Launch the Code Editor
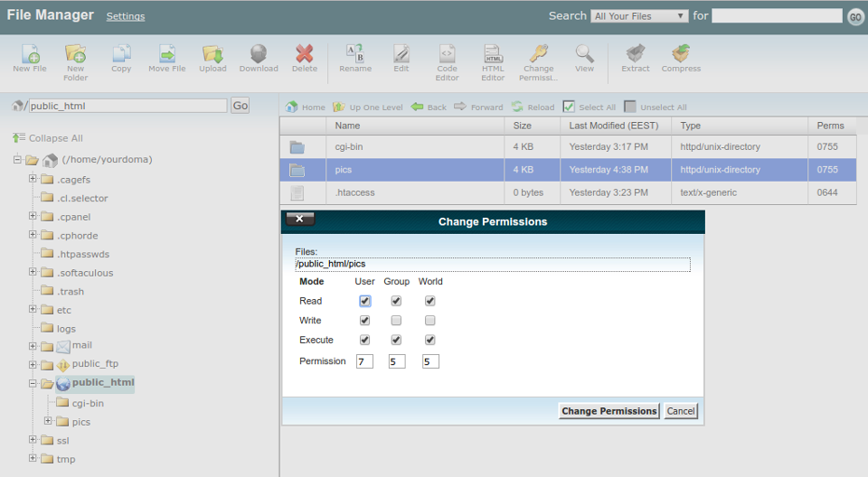Screen dimensions: 868x477 (447, 54)
